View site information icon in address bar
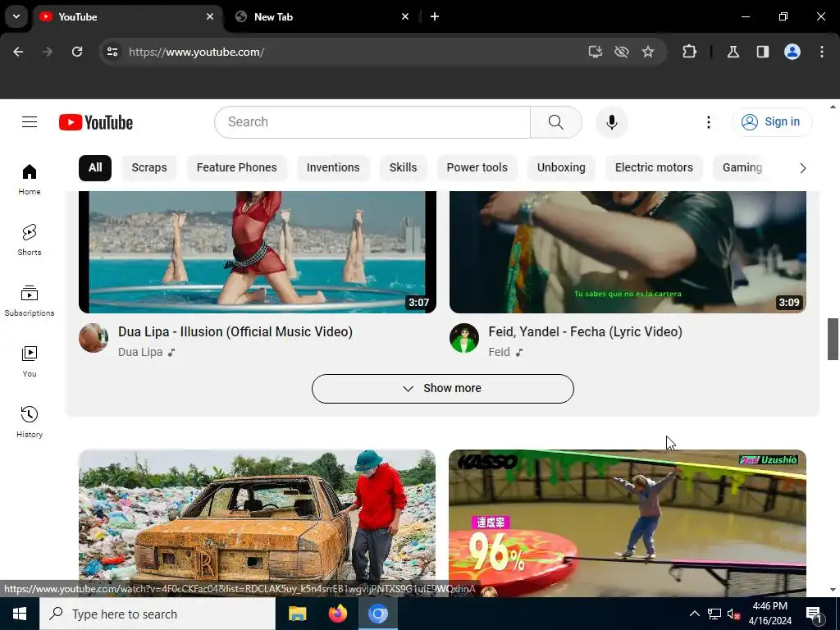The height and width of the screenshot is (630, 840). click(112, 52)
